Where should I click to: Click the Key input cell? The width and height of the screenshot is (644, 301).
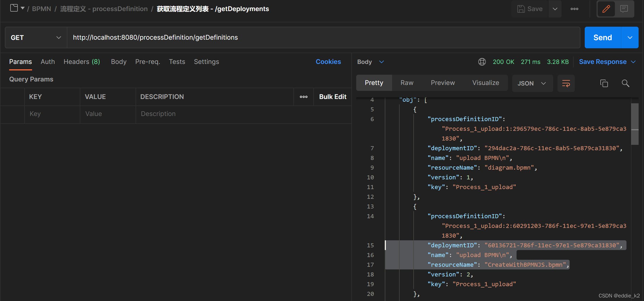click(52, 114)
